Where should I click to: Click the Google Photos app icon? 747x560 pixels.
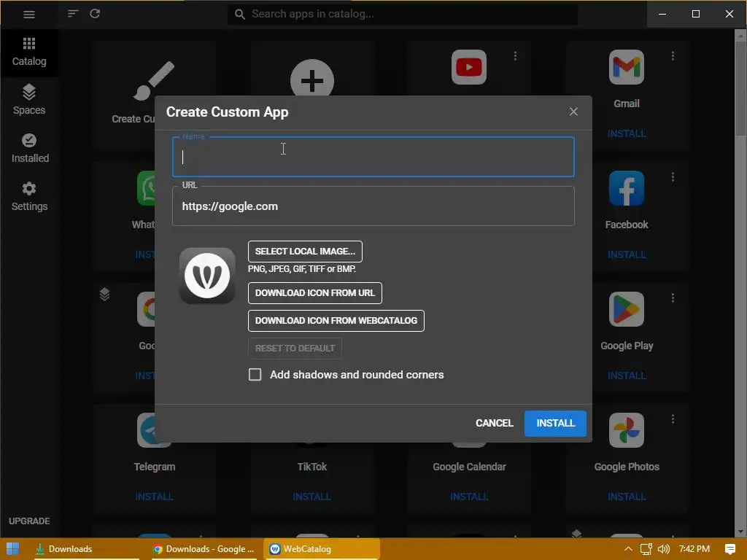pyautogui.click(x=627, y=430)
